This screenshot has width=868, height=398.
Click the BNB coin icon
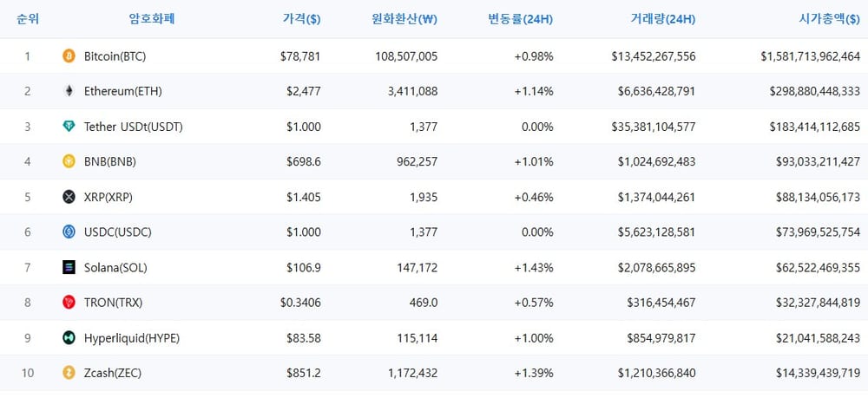point(69,161)
